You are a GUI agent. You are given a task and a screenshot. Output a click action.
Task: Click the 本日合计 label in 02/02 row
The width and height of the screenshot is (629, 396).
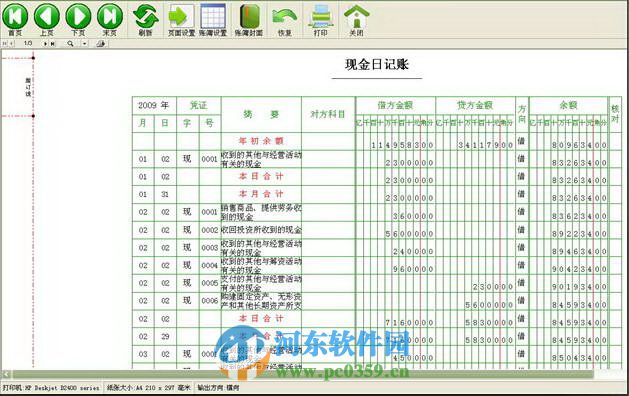(x=261, y=319)
